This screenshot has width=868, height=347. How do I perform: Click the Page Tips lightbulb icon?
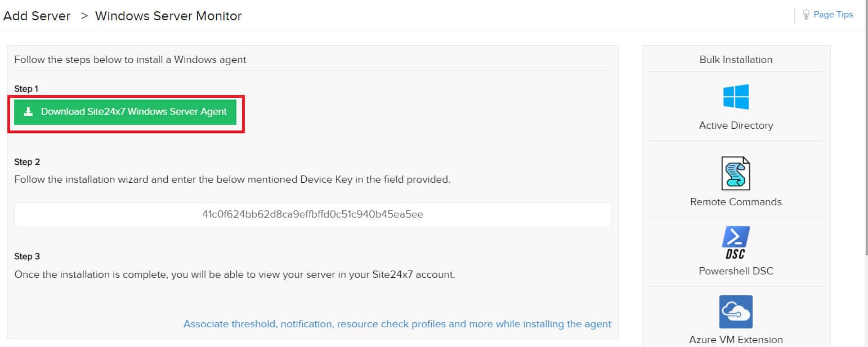tap(806, 15)
